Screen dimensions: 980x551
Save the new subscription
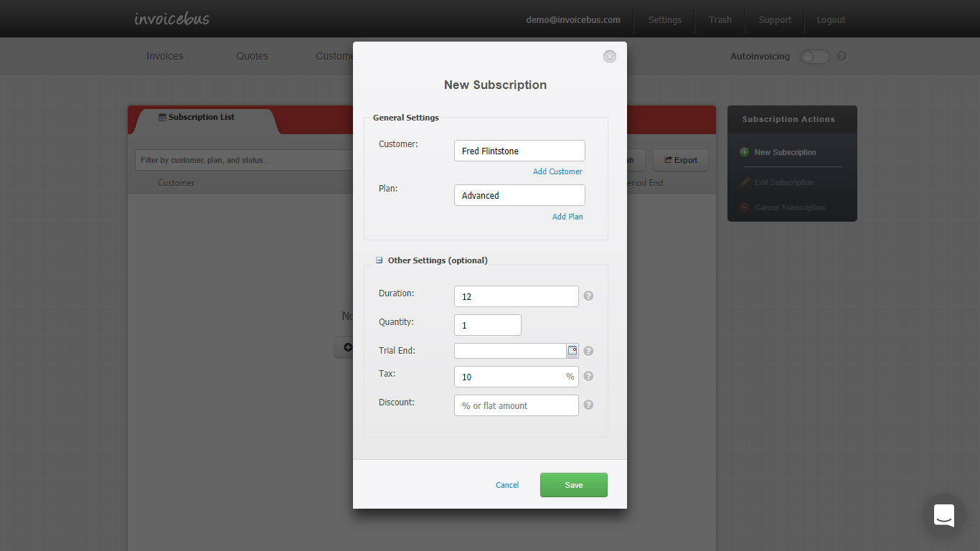[x=573, y=485]
